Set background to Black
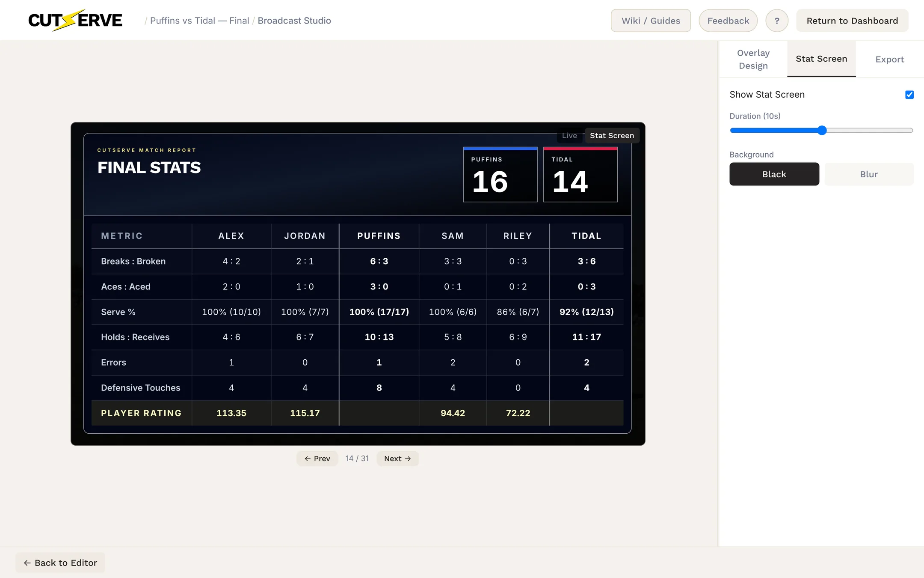Screen dimensions: 924x578 point(774,174)
